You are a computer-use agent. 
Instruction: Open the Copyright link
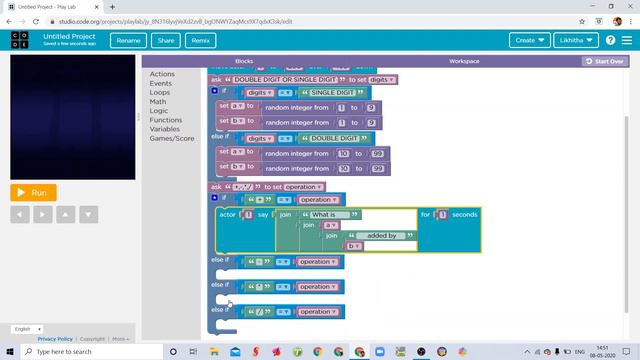pos(92,339)
